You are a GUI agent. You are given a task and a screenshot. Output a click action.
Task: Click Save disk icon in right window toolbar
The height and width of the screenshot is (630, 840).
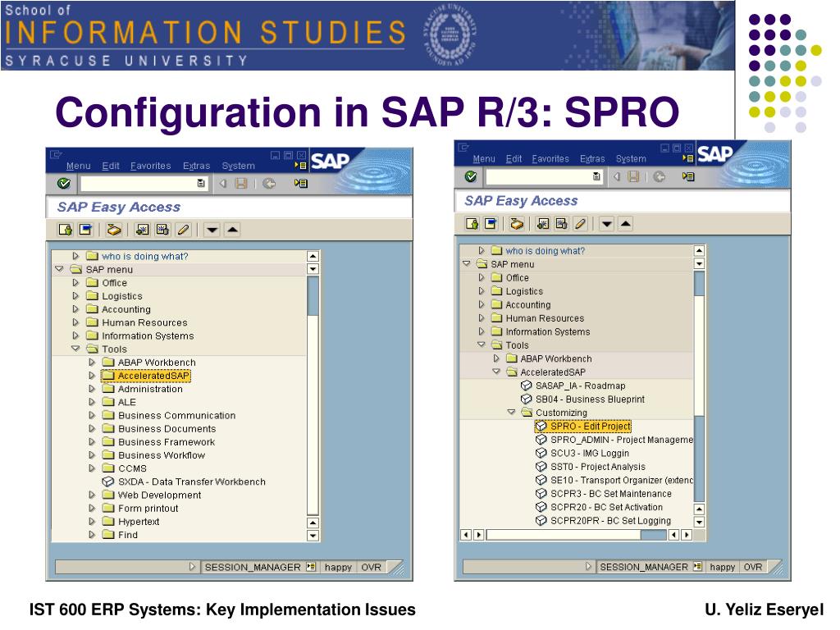(x=633, y=177)
